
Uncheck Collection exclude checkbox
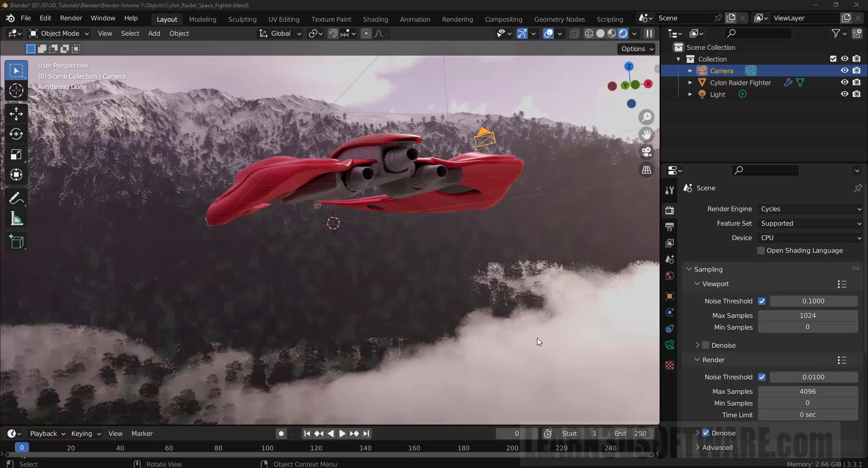tap(833, 59)
